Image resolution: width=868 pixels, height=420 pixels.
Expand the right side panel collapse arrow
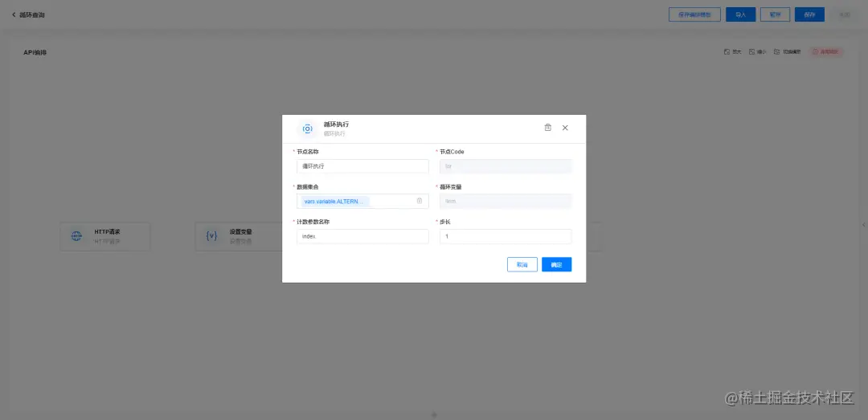click(864, 225)
